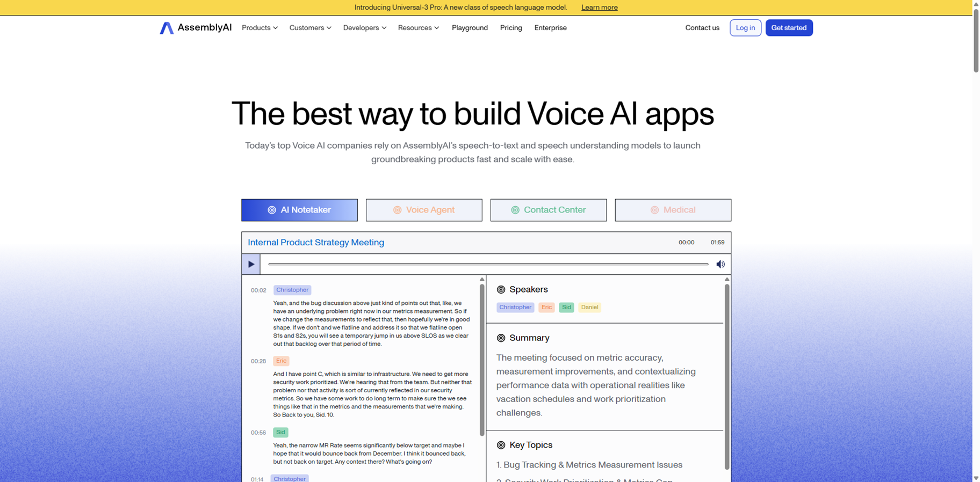Click the insights panel scrollbar
Viewport: 980px width, 482px height.
click(x=727, y=377)
